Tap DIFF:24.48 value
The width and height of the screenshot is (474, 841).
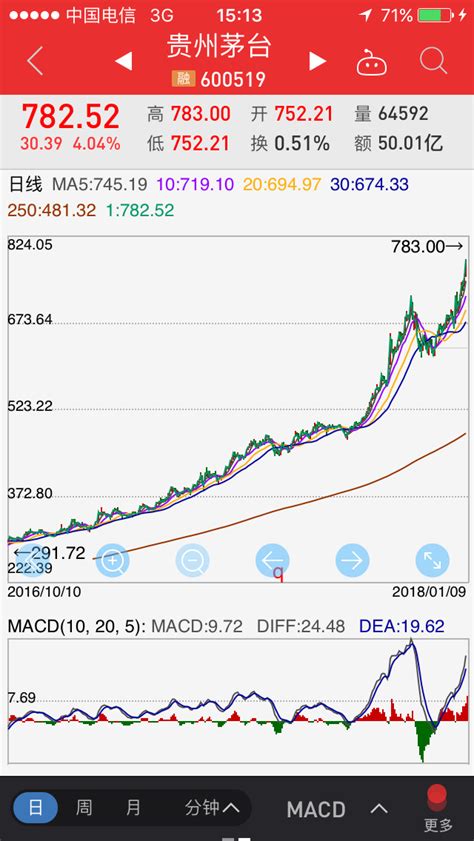[x=301, y=626]
